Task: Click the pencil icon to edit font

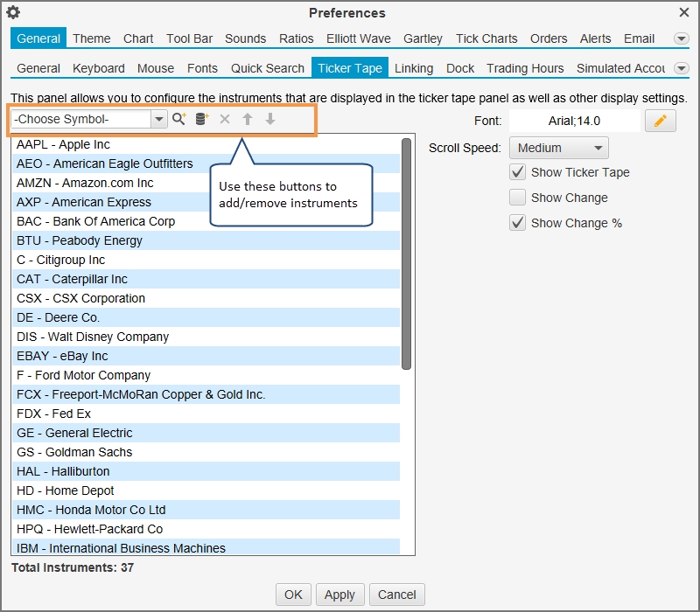Action: (x=661, y=122)
